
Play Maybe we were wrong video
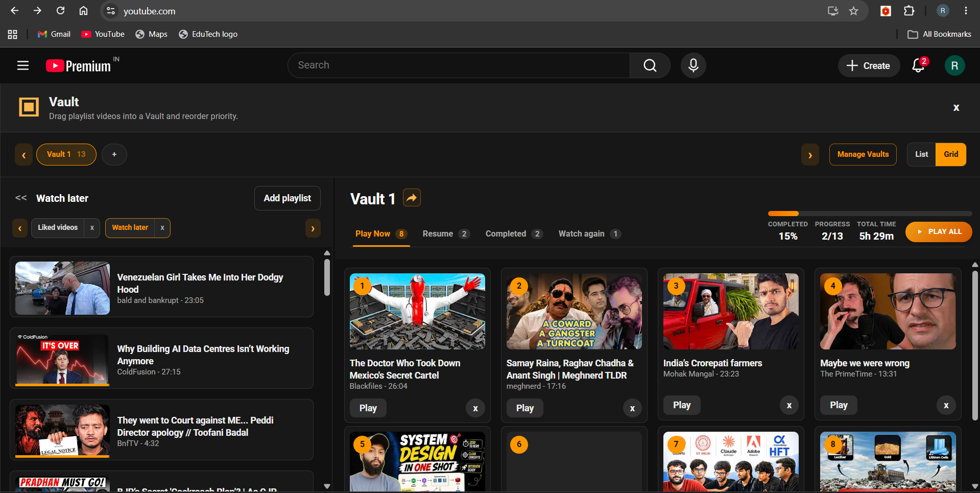pos(839,405)
